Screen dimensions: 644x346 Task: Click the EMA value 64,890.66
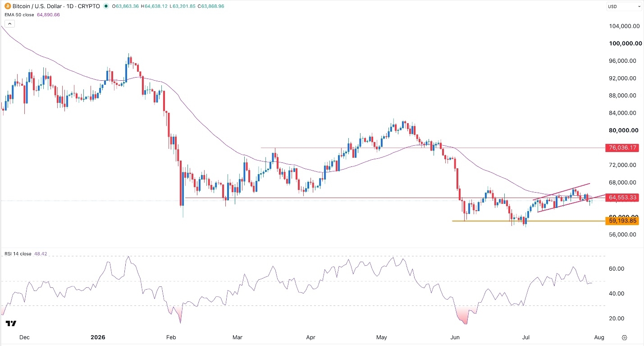click(48, 14)
